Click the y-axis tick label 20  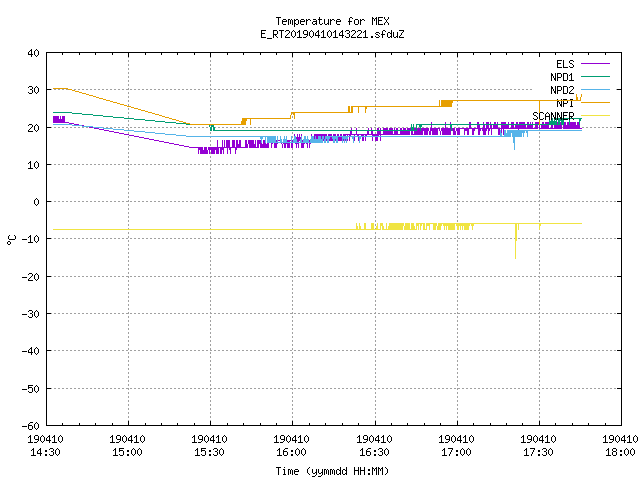(33, 128)
